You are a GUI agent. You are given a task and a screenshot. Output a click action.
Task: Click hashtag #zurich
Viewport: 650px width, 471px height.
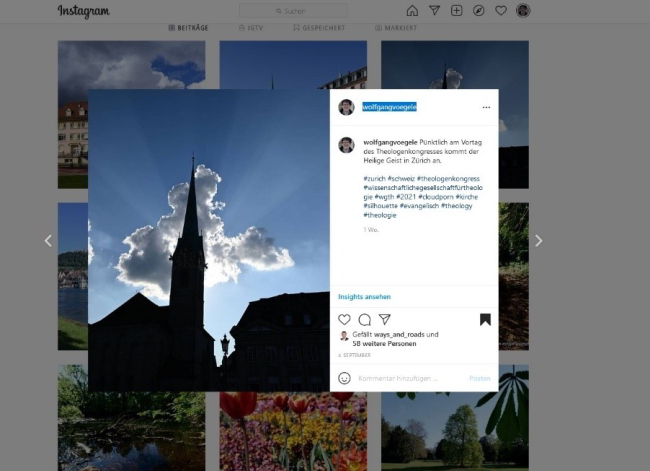(374, 179)
